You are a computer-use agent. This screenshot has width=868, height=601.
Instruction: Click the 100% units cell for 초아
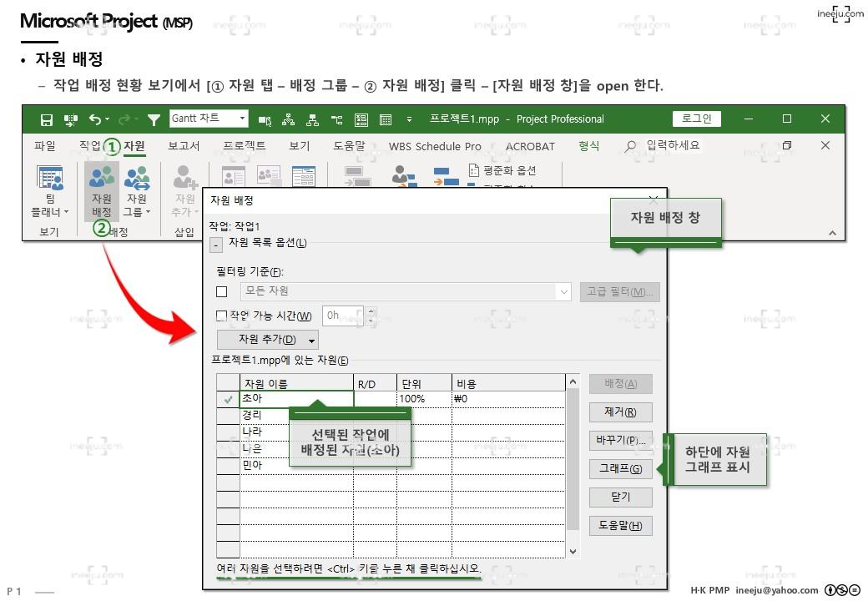click(x=424, y=399)
